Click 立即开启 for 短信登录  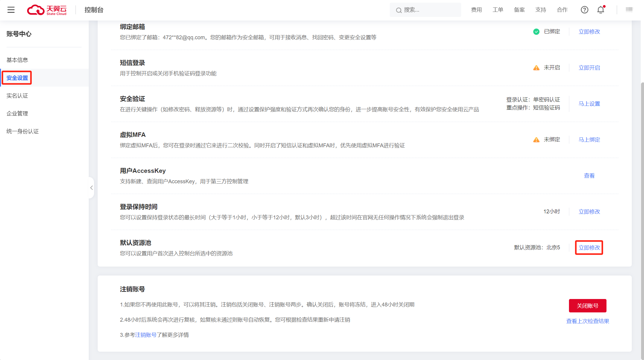(x=589, y=68)
